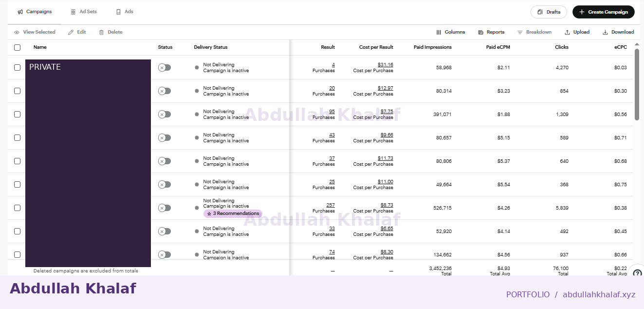The image size is (644, 309).
Task: Tick the checkbox for the $7.75 cost row
Action: click(x=18, y=114)
